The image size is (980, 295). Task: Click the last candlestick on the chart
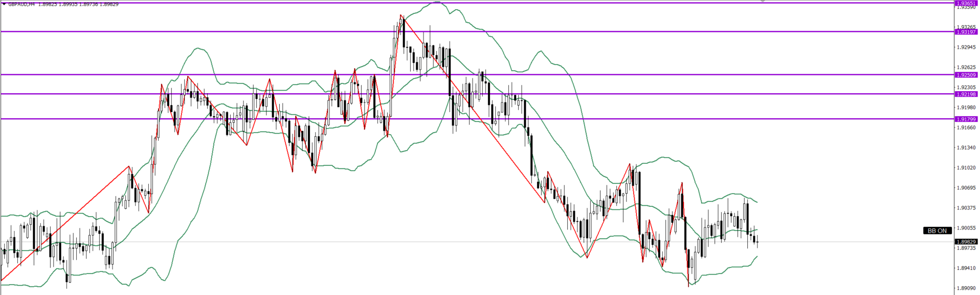tap(757, 242)
